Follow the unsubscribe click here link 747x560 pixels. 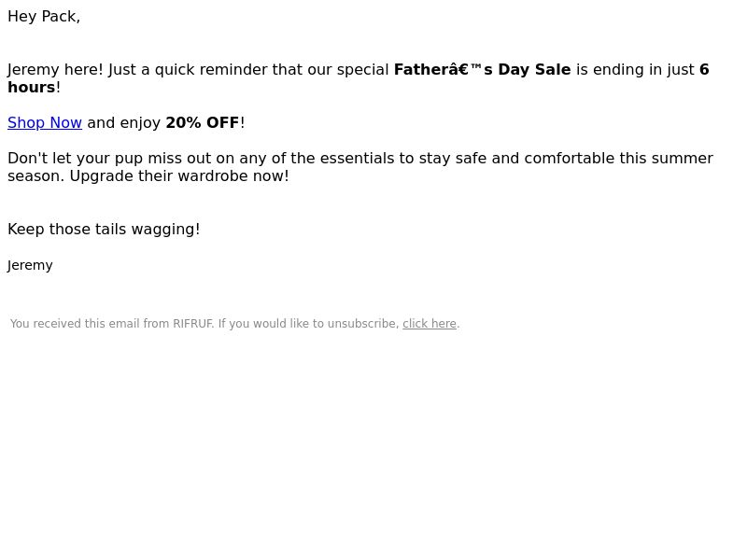[x=430, y=324]
